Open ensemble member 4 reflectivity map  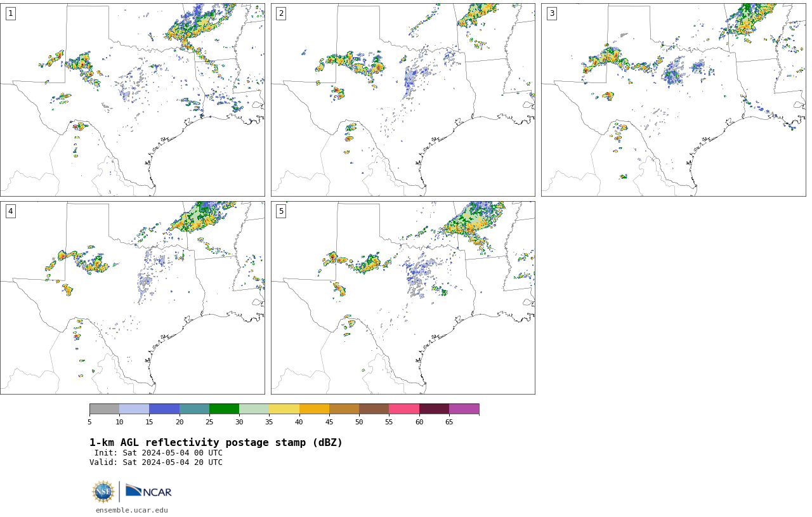point(132,298)
